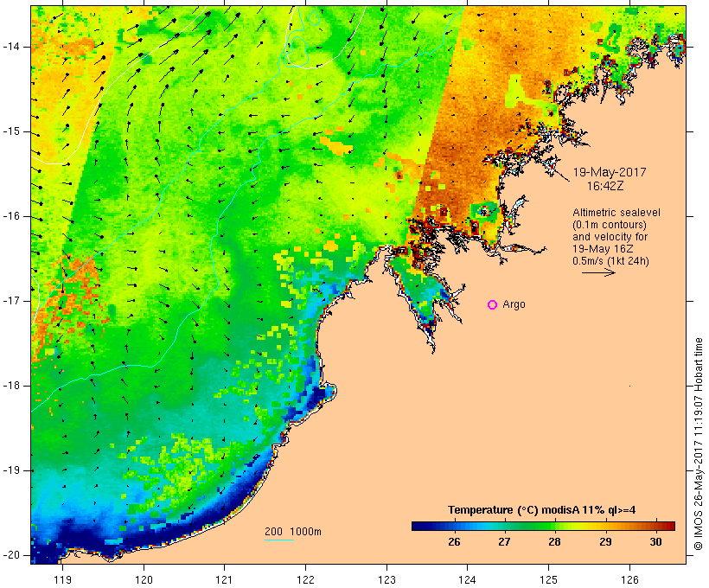Viewport: 709px width, 588px height.
Task: Click colorbar label '29'
Action: pyautogui.click(x=605, y=542)
